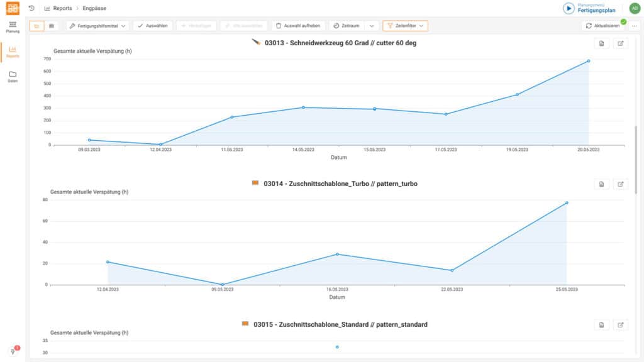Click the export document icon for chart 03015
Screen dimensions: 644x362
(601, 325)
